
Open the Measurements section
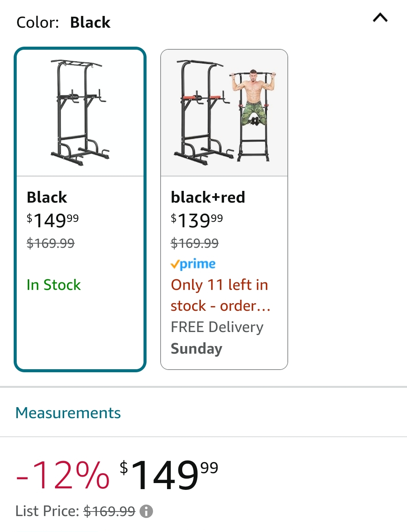pos(68,413)
